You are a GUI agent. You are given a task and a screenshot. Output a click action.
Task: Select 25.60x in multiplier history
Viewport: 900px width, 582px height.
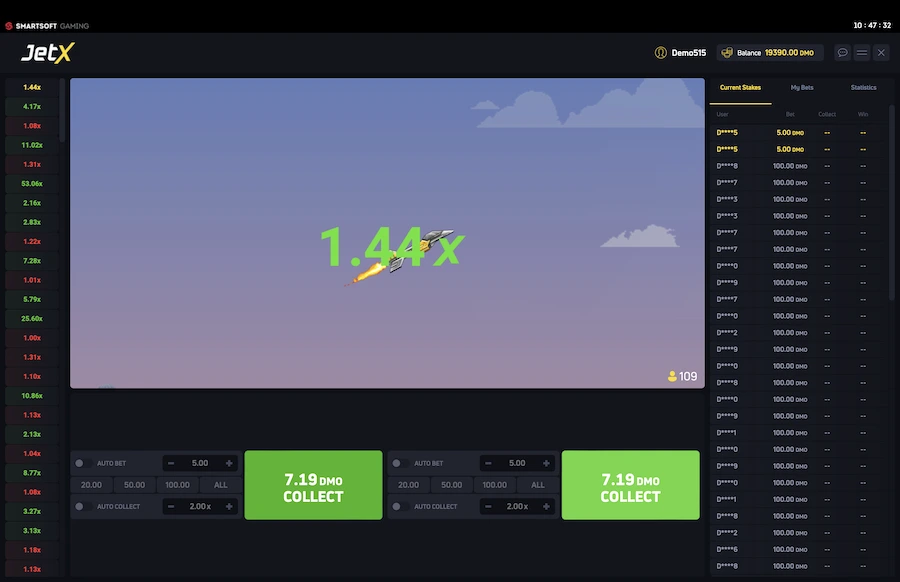[32, 319]
